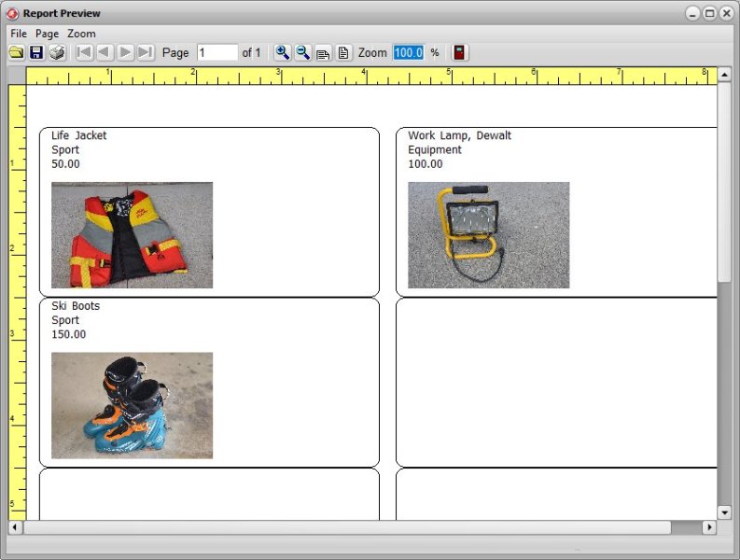Viewport: 740px width, 560px height.
Task: Click the 'Work Lamp, Dewalt' label text
Action: [x=459, y=136]
